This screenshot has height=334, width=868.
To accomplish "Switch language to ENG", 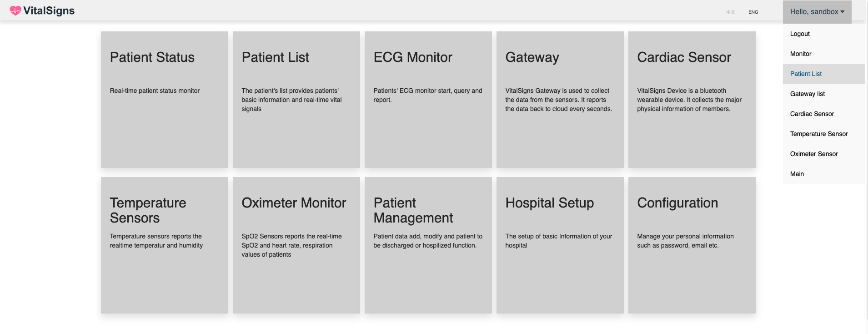I will pyautogui.click(x=753, y=12).
